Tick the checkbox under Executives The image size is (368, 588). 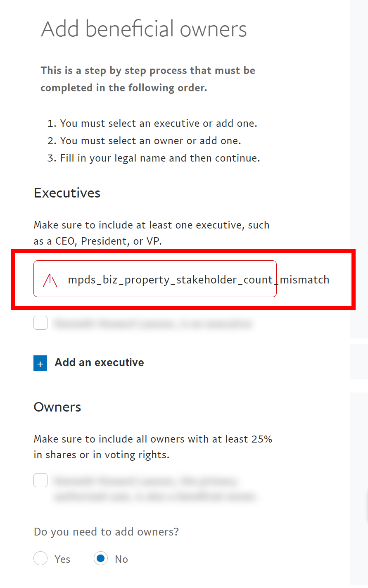pos(40,323)
